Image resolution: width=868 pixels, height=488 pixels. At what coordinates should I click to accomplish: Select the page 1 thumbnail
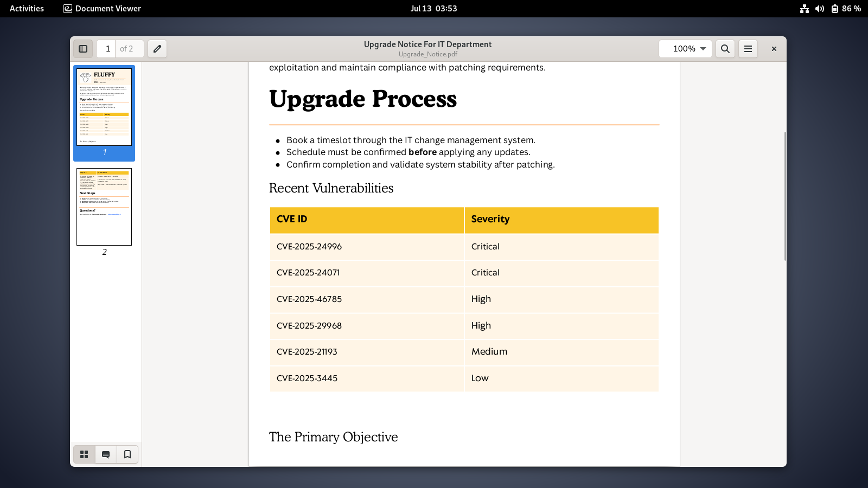pos(104,107)
